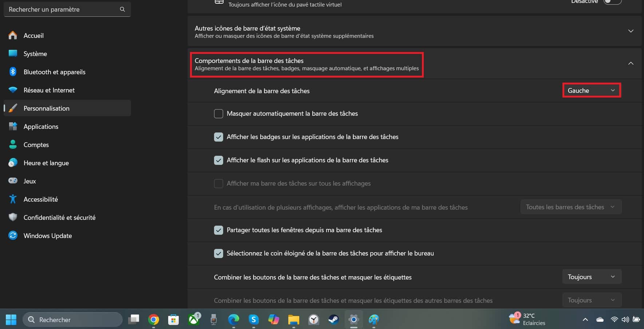The height and width of the screenshot is (329, 644).
Task: Open the taskbar alignment dropdown showing Gauche
Action: [591, 90]
